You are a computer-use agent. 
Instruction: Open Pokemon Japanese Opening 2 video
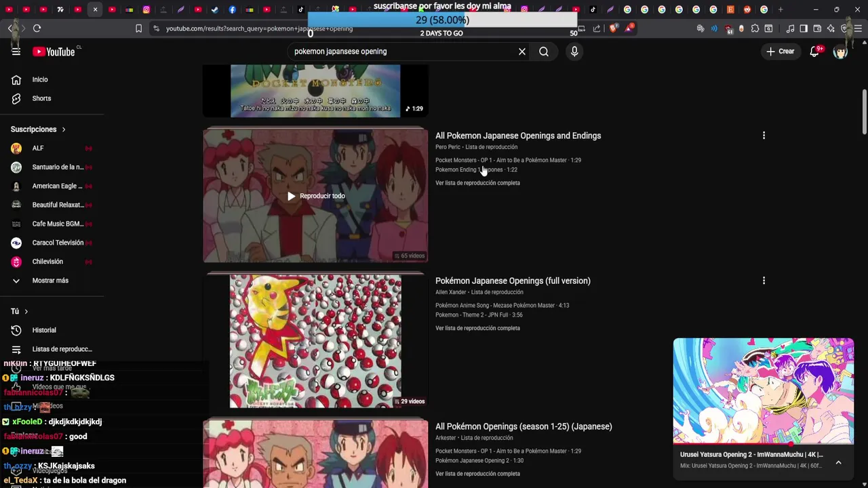point(479,461)
